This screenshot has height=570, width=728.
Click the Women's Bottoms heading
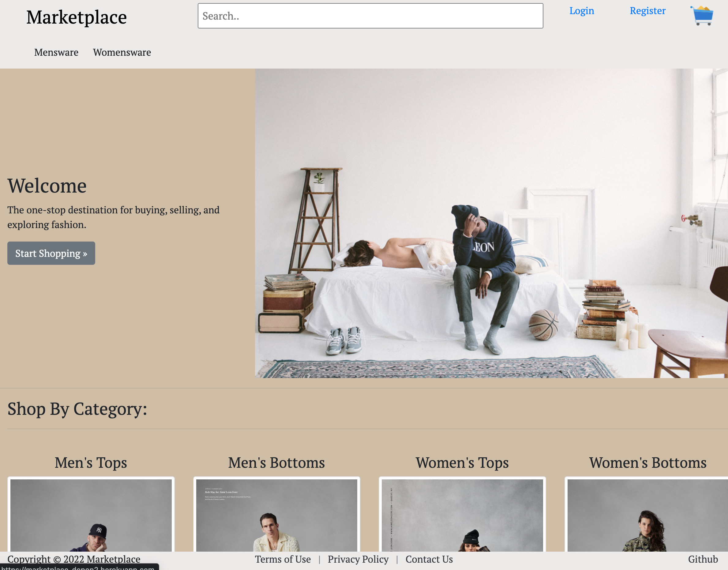tap(647, 463)
